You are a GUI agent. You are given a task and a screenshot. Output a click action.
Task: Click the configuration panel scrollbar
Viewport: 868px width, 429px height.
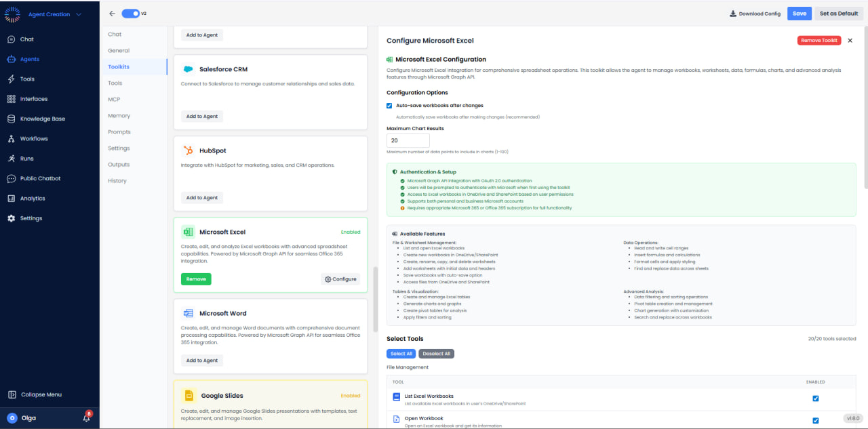pyautogui.click(x=865, y=108)
